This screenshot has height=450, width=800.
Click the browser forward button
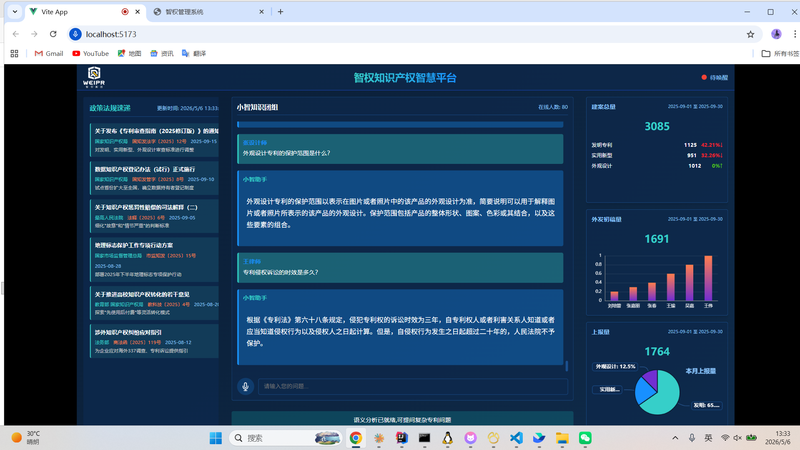click(x=34, y=34)
